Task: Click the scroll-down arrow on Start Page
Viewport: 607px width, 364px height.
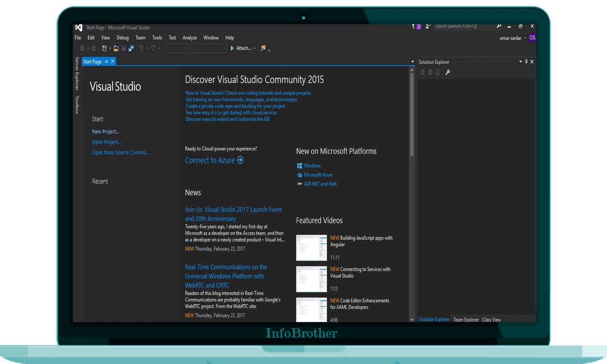Action: point(412,320)
